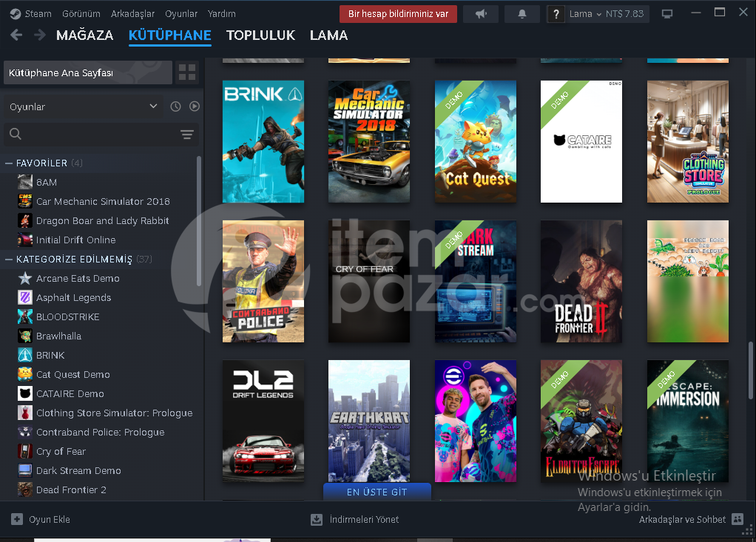Viewport: 756px width, 542px height.
Task: Select Contraband Police: Prologue in list
Action: point(100,432)
